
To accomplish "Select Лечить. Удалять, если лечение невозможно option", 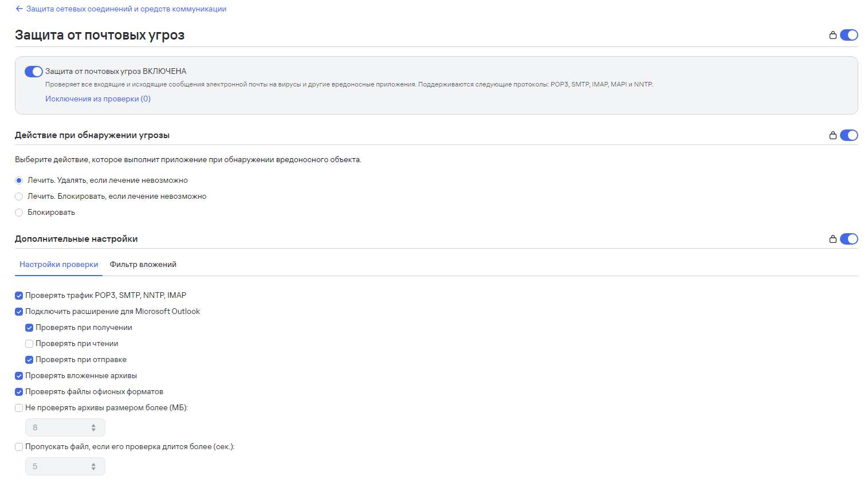I will pos(19,180).
